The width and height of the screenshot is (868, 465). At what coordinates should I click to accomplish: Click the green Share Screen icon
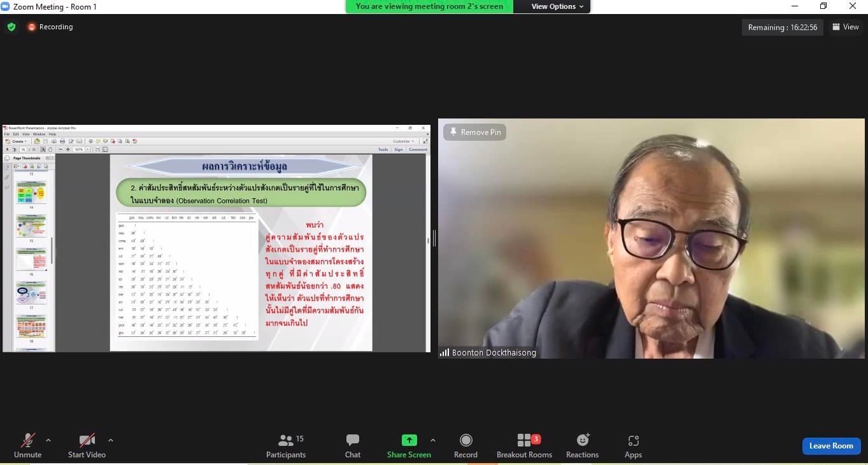[x=409, y=440]
